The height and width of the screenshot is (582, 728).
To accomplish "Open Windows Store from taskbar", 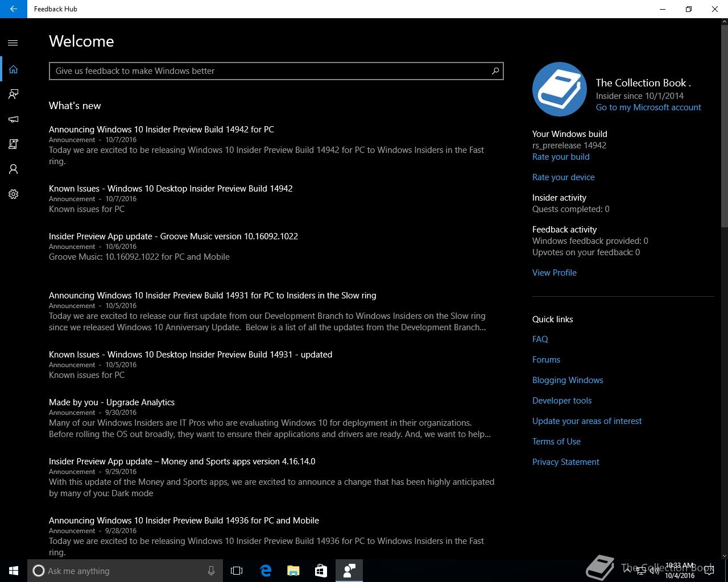I will click(321, 571).
